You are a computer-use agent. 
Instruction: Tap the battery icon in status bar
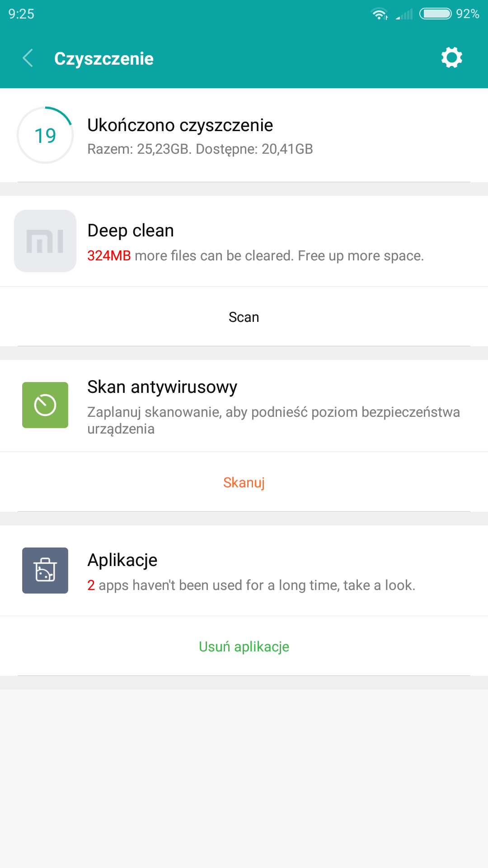[x=435, y=14]
